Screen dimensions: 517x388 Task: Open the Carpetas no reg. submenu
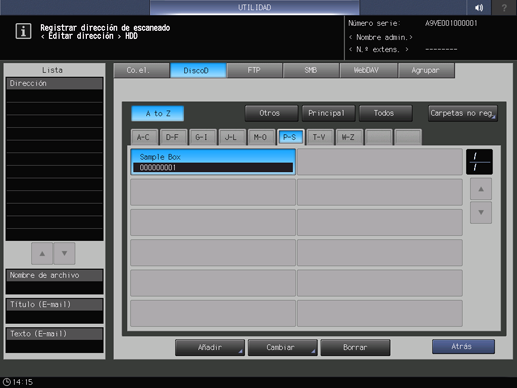click(x=463, y=113)
